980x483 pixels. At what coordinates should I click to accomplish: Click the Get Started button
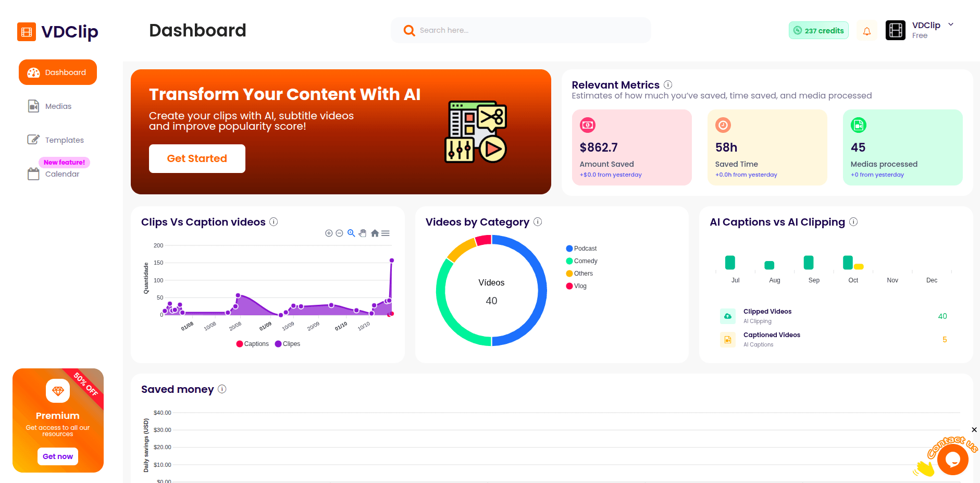pyautogui.click(x=197, y=158)
